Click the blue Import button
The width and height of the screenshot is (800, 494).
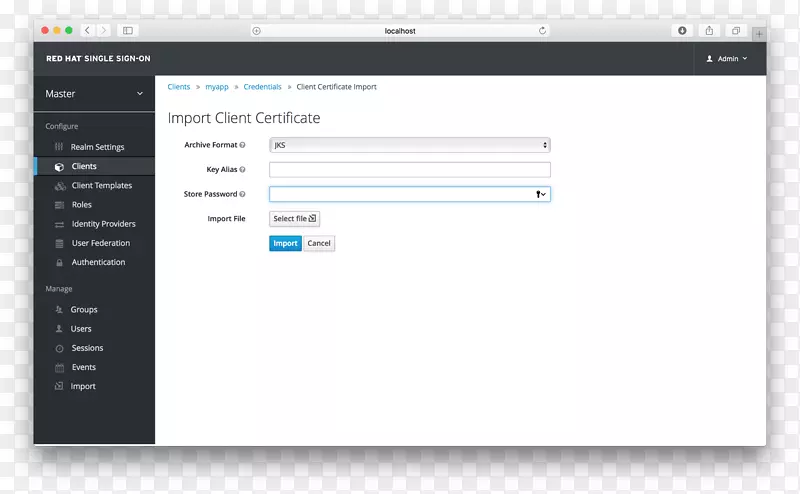[285, 243]
